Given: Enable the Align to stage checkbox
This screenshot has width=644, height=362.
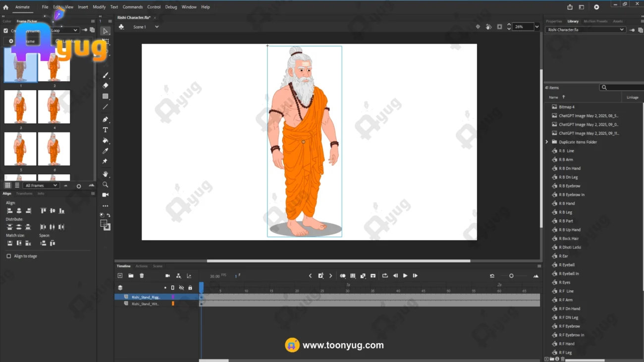Looking at the screenshot, I should tap(9, 256).
